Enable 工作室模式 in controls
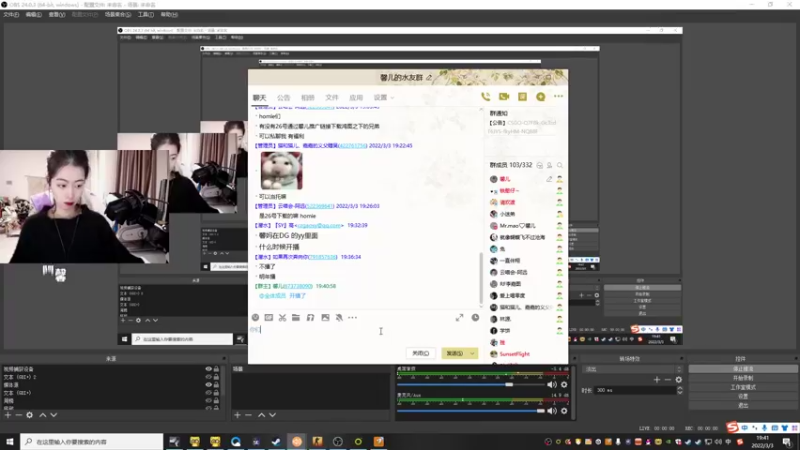 743,387
